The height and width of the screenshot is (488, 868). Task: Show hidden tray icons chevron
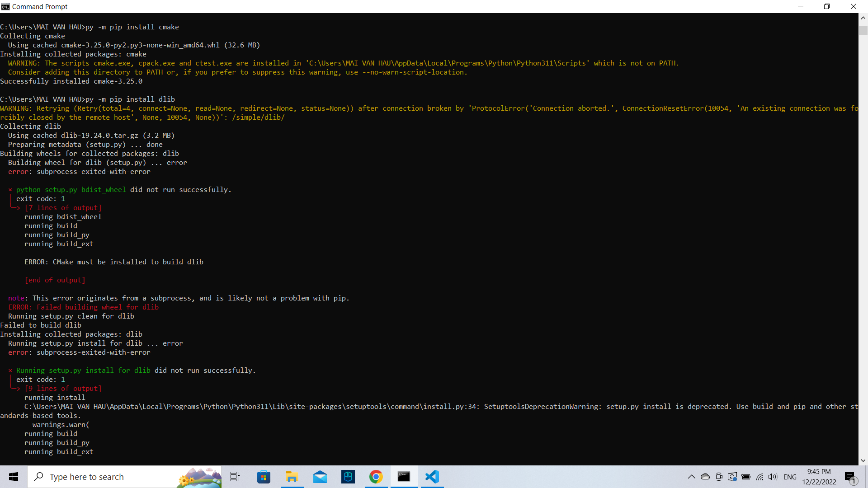(x=692, y=477)
